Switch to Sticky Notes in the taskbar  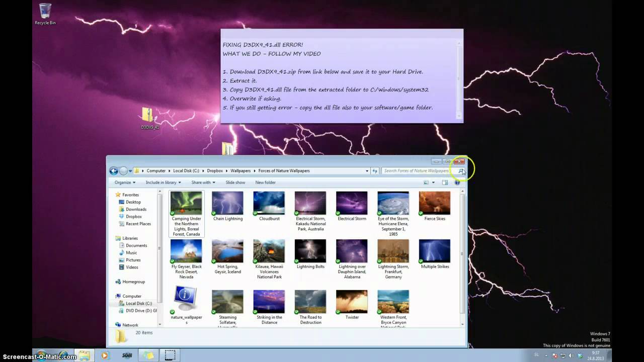point(148,355)
